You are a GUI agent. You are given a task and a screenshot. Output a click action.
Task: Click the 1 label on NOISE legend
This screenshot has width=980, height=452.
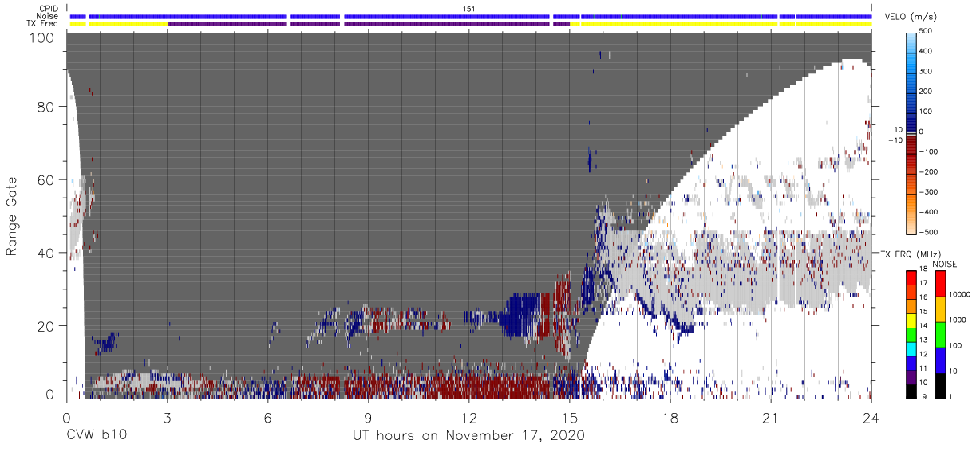tap(951, 397)
